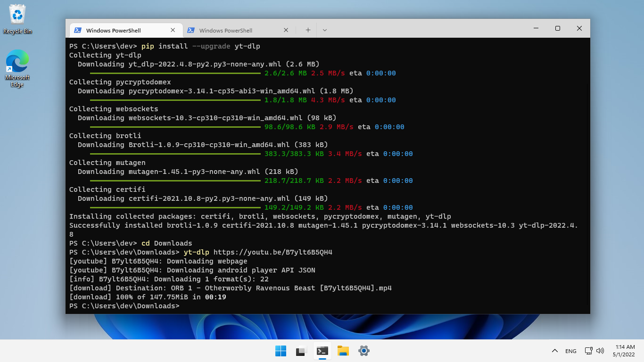
Task: Close the Windows Terminal window
Action: coord(579,28)
